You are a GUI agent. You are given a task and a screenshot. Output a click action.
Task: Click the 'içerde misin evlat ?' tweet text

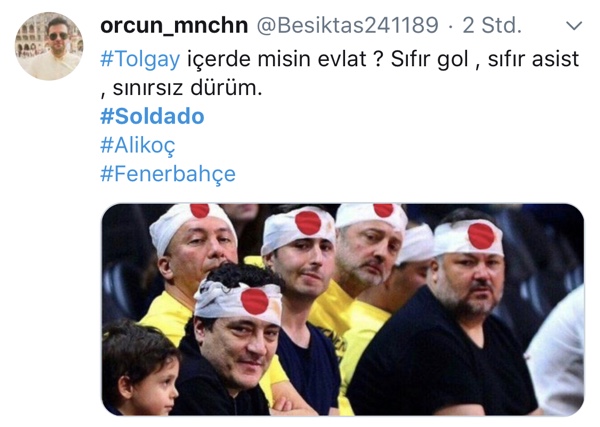(x=285, y=59)
